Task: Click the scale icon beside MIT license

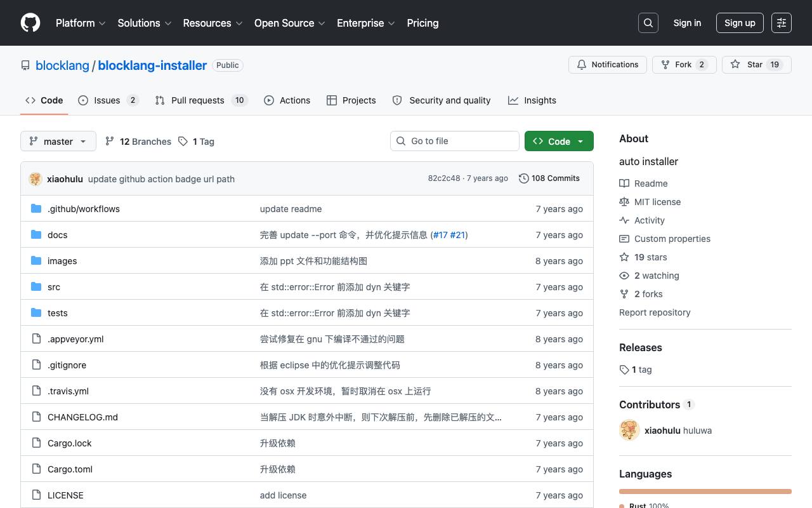Action: click(x=624, y=202)
